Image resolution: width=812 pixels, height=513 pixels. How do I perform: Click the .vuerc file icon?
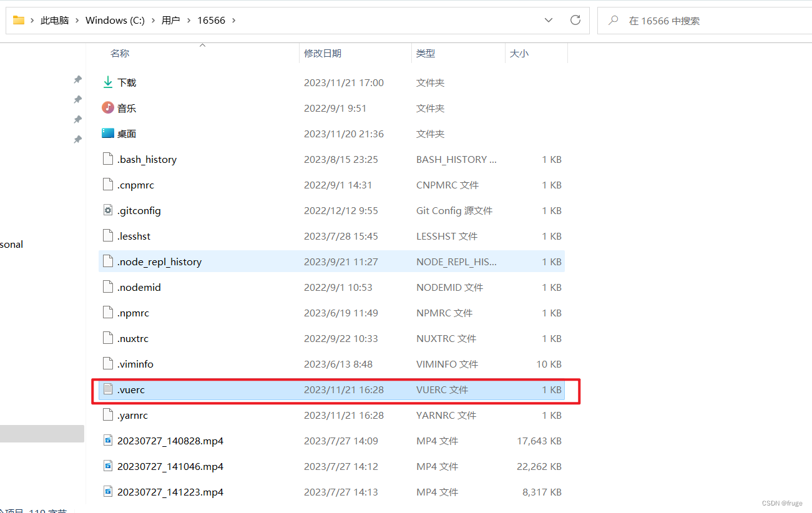point(108,389)
